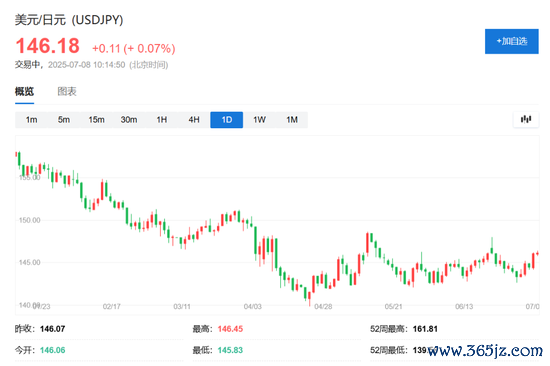This screenshot has height=366, width=550.
Task: Select the 1D interval
Action: (227, 120)
